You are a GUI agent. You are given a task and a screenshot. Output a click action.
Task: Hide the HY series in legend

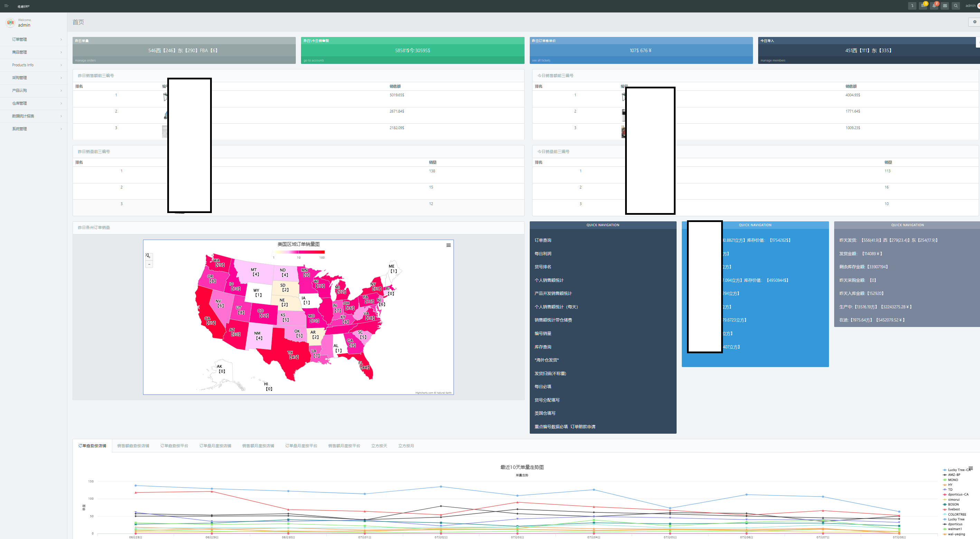click(948, 485)
